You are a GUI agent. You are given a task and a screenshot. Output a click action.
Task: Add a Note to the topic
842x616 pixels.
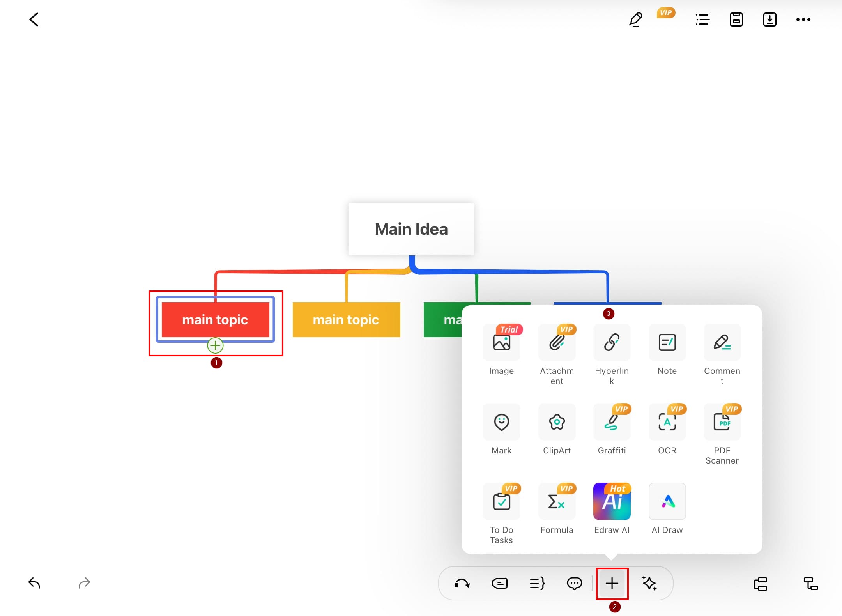pyautogui.click(x=667, y=343)
